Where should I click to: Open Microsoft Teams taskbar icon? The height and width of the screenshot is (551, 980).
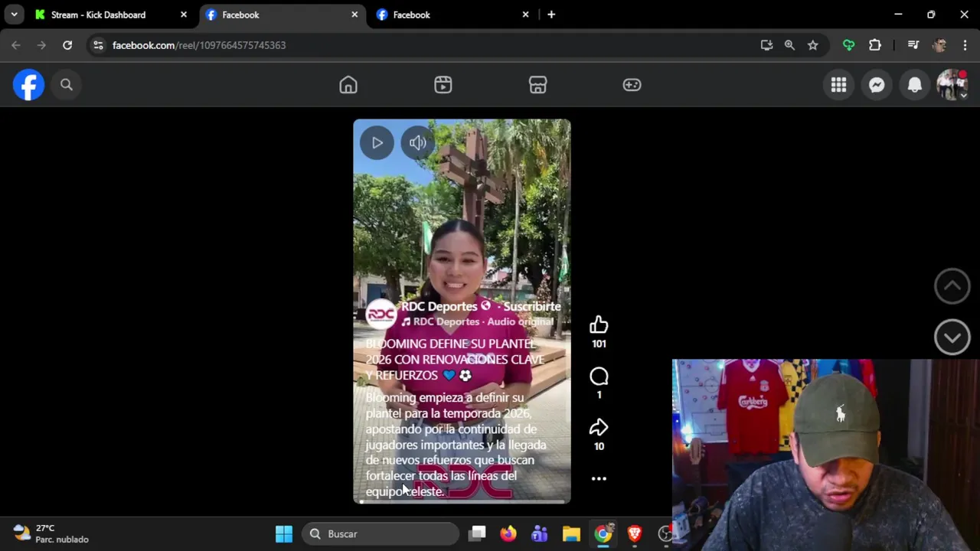point(540,533)
